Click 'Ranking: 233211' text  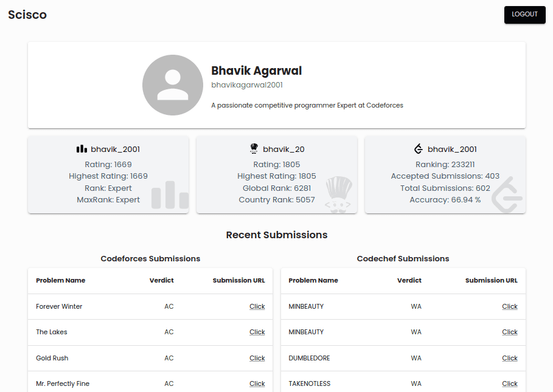coord(445,165)
